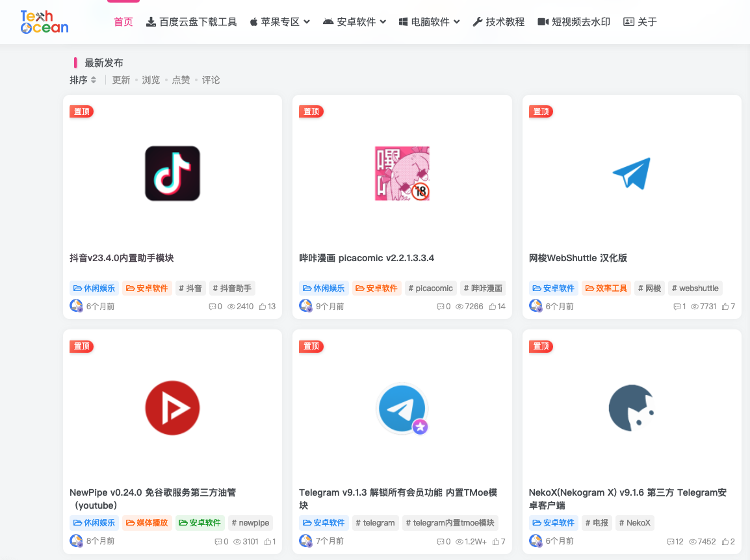Click author avatar on NewPipe card

point(76,541)
